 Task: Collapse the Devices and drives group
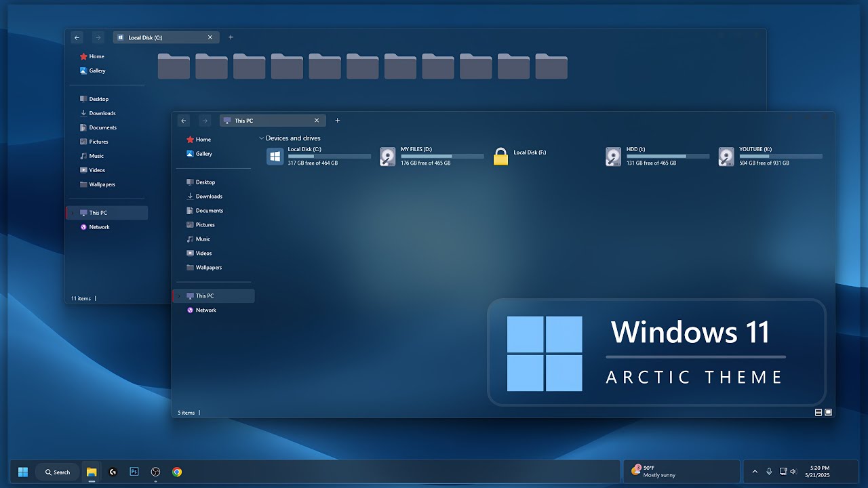(x=262, y=138)
